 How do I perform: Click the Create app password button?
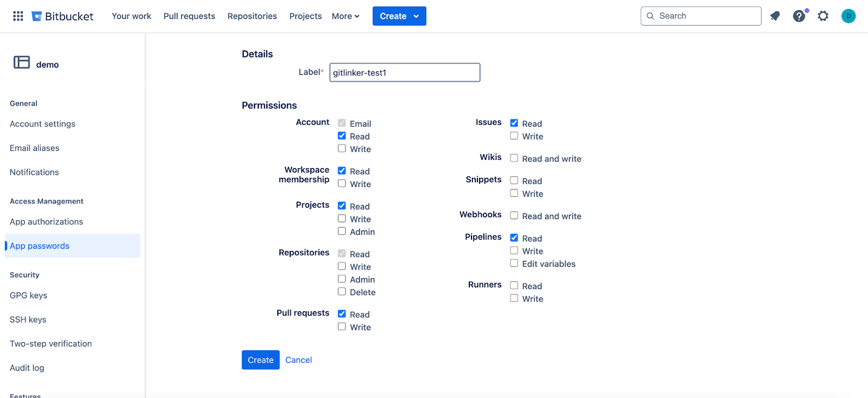click(260, 360)
